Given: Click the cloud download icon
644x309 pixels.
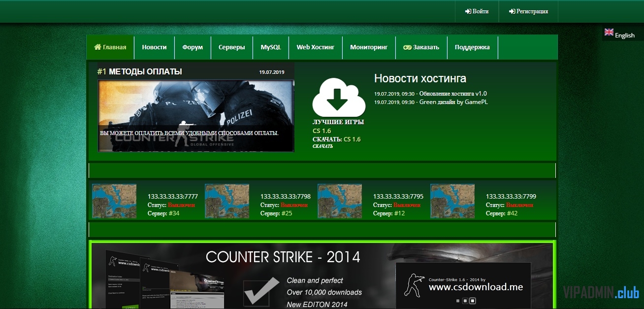Looking at the screenshot, I should (x=339, y=98).
